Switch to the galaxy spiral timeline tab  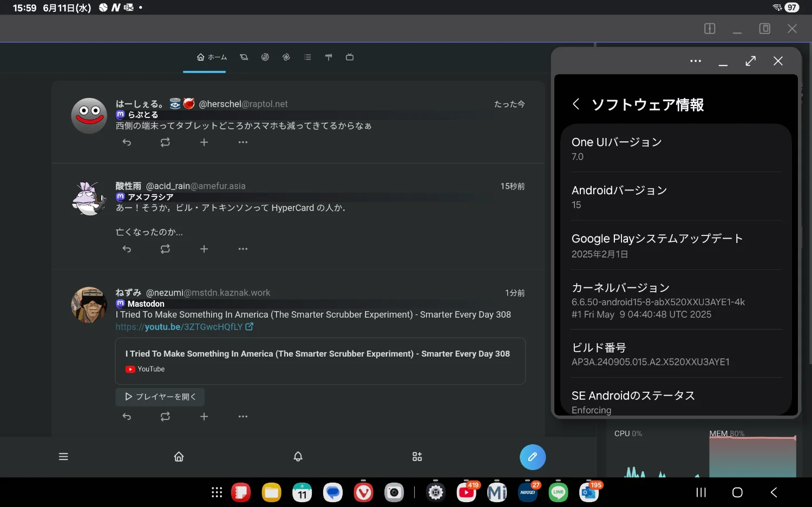(265, 57)
